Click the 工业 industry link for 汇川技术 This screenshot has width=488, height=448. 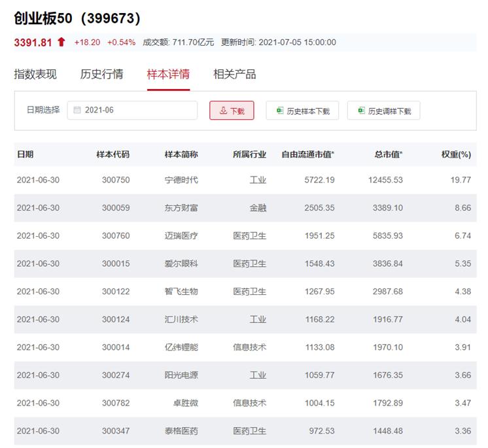pos(258,319)
